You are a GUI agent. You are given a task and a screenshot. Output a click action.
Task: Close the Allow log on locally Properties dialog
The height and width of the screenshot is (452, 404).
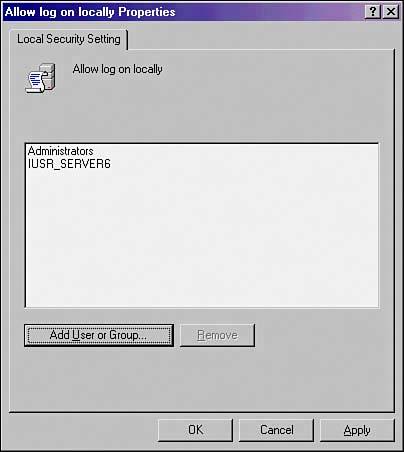coord(390,12)
